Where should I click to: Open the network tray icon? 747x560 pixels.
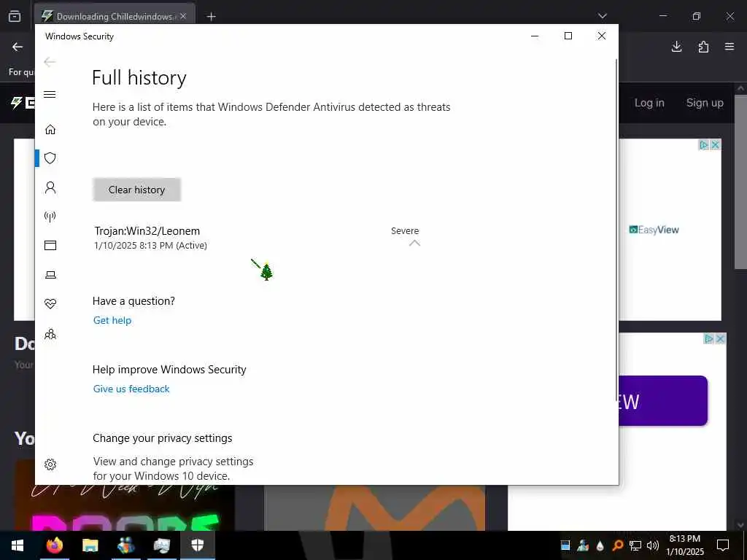click(635, 545)
